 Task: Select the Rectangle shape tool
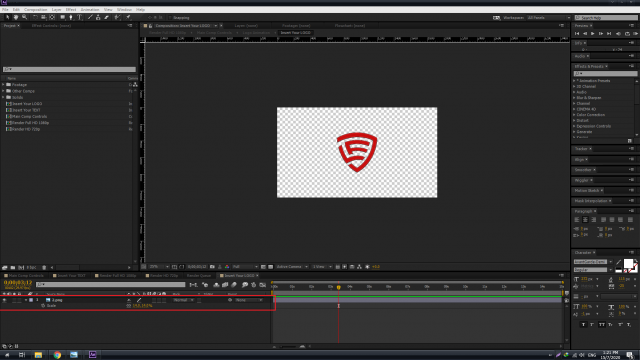click(x=62, y=17)
